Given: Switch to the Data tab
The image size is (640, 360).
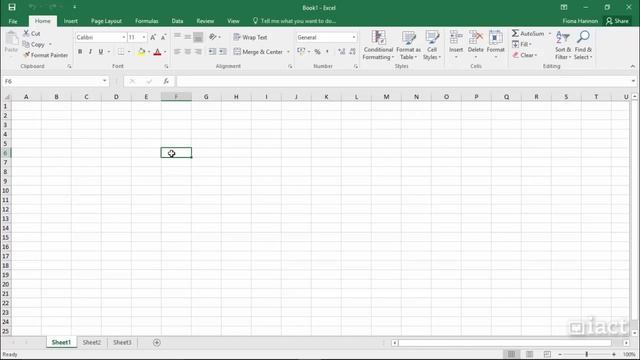Looking at the screenshot, I should 177,21.
